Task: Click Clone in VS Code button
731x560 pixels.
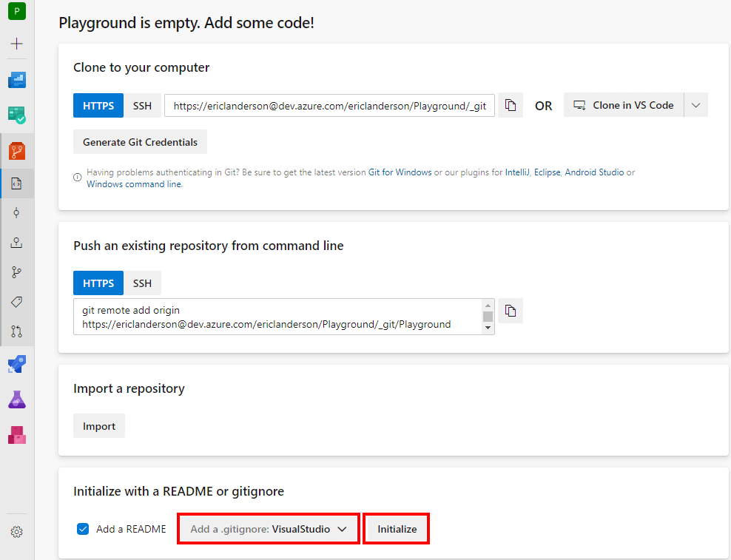Action: click(624, 105)
